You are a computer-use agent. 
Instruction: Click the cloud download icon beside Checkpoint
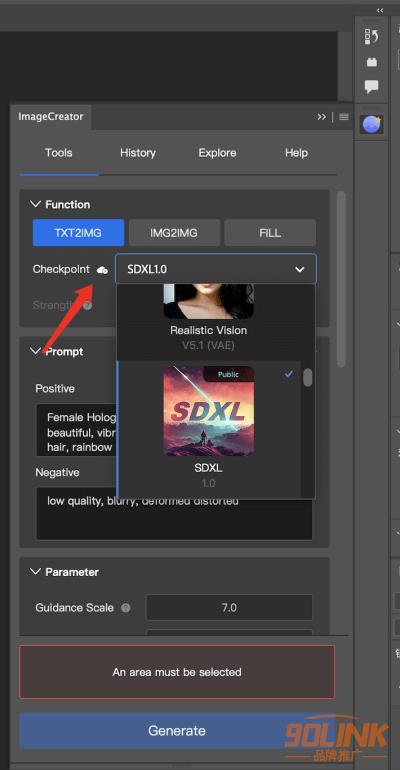(102, 270)
